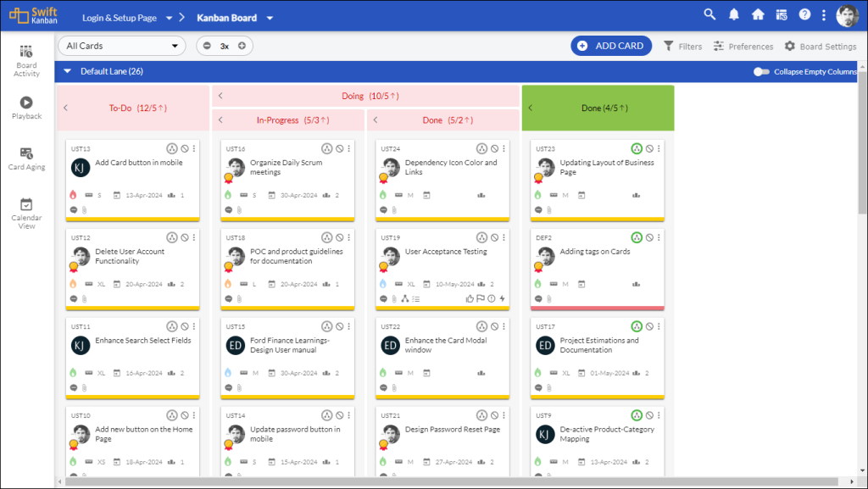Click the thumbs-up icon on card UST19
This screenshot has width=868, height=489.
[x=470, y=298]
